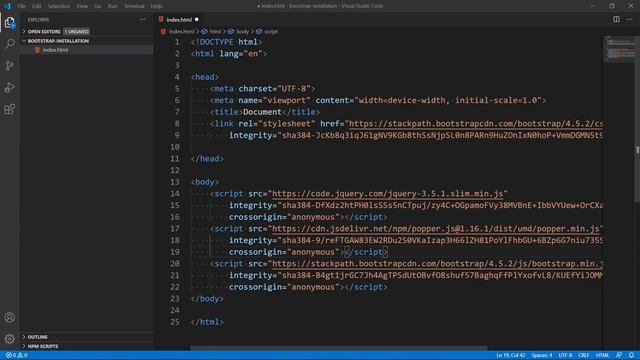Click the html breadcrumb segment
This screenshot has height=360, width=640.
pos(215,31)
